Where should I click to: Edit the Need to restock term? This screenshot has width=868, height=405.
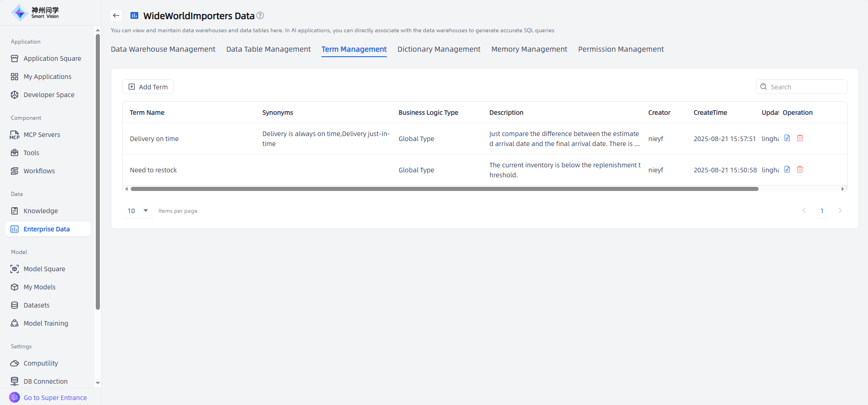pos(787,170)
